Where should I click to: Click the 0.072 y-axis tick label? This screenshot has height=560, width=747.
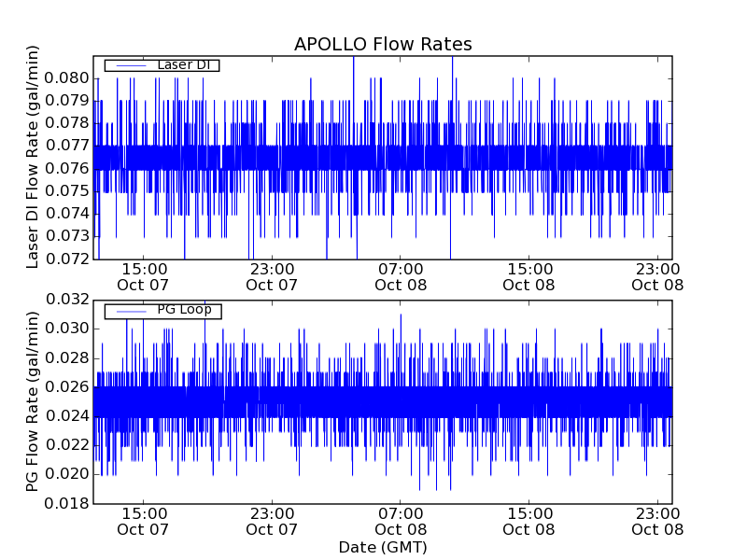point(67,259)
